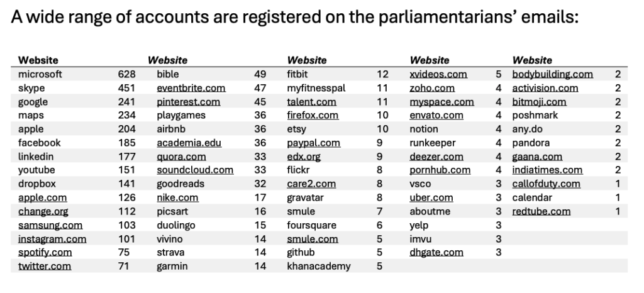Click the bodybuilding.com link
This screenshot has height=293, width=644.
click(552, 74)
